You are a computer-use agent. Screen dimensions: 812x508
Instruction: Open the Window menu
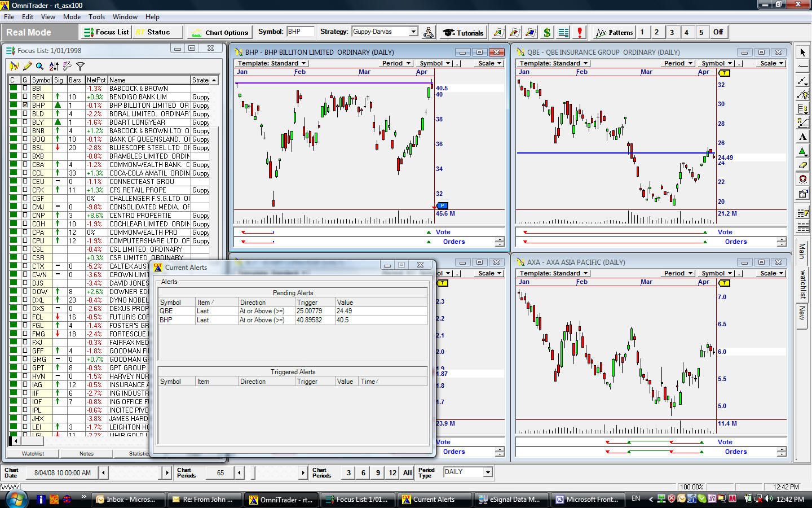tap(125, 17)
